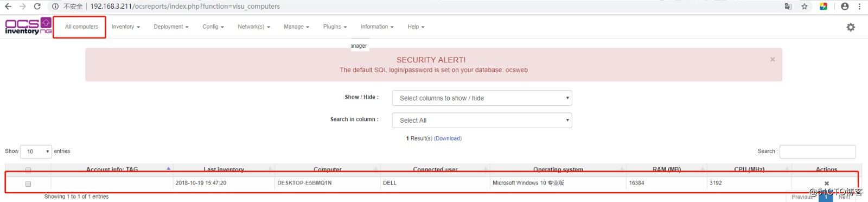Click page 1 pagination button
The height and width of the screenshot is (202, 868).
[825, 197]
